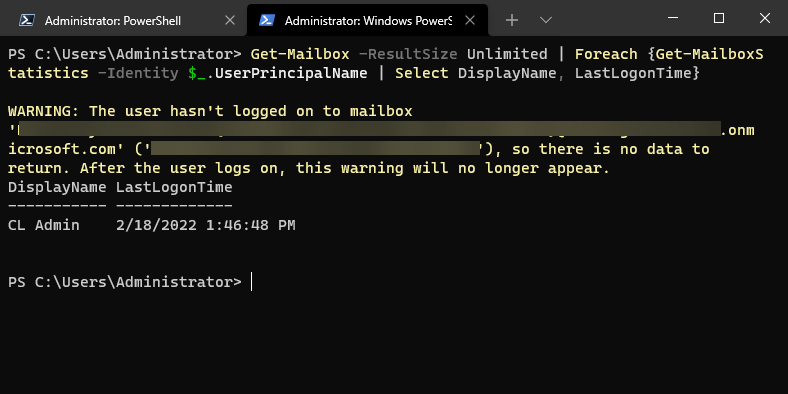Image resolution: width=788 pixels, height=394 pixels.
Task: Maximize the terminal window
Action: pyautogui.click(x=719, y=18)
